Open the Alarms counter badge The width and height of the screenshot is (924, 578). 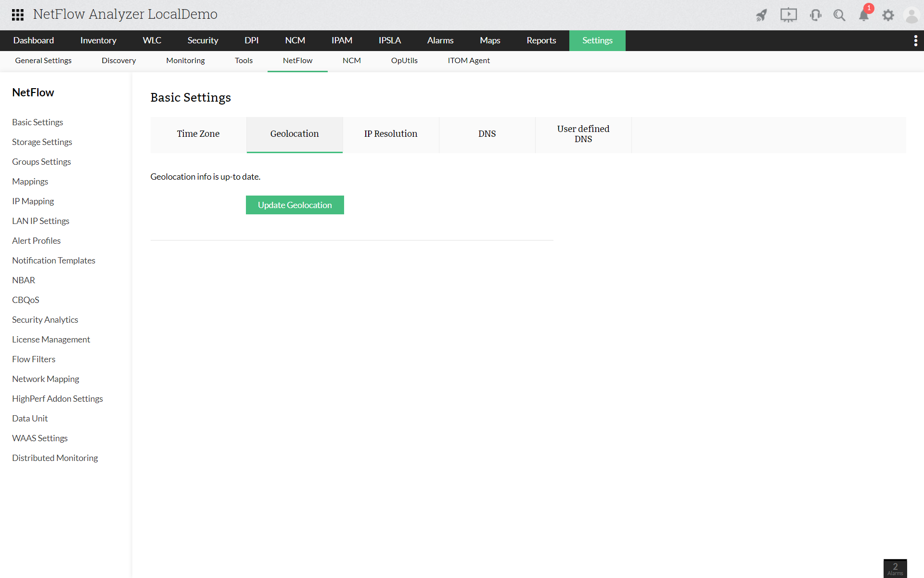click(x=895, y=568)
